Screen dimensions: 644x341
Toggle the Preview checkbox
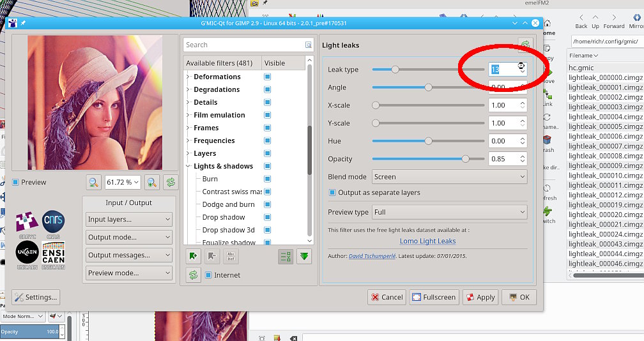tap(15, 182)
